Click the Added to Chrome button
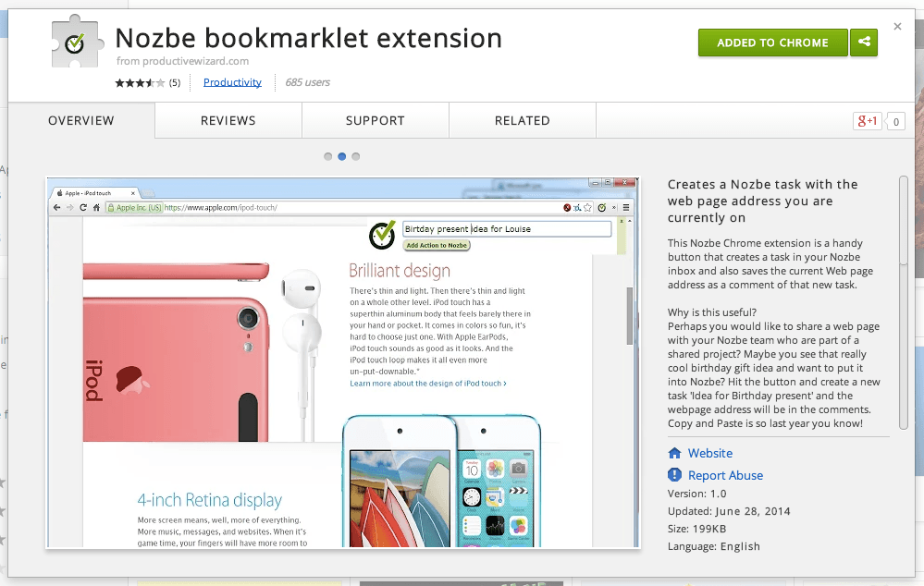Image resolution: width=924 pixels, height=586 pixels. [772, 43]
